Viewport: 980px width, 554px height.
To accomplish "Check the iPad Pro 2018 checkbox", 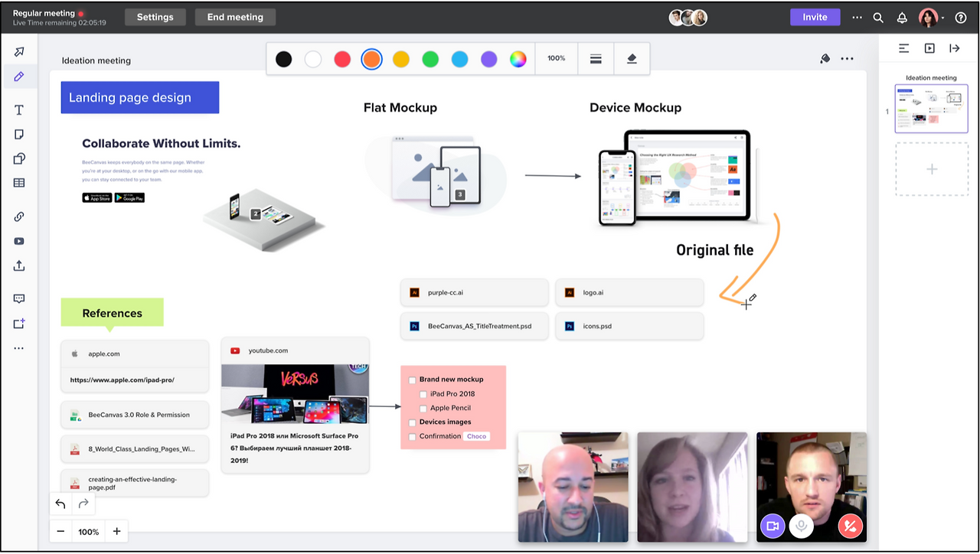I will [x=423, y=394].
